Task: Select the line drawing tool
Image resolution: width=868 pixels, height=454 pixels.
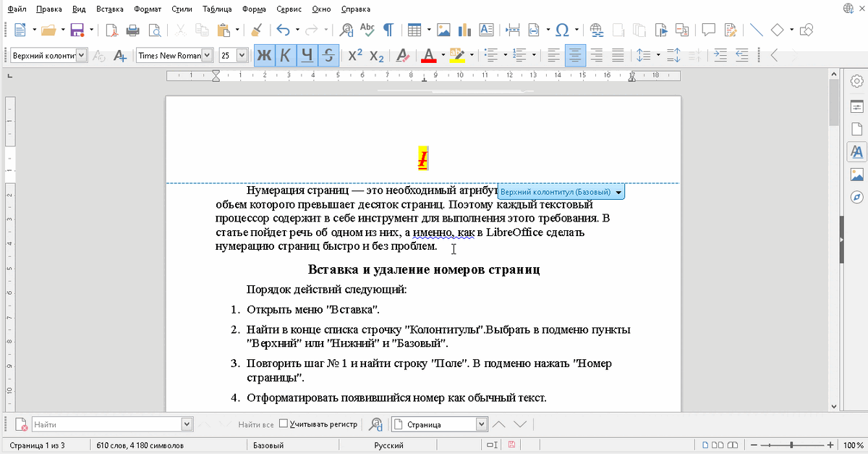Action: [757, 30]
